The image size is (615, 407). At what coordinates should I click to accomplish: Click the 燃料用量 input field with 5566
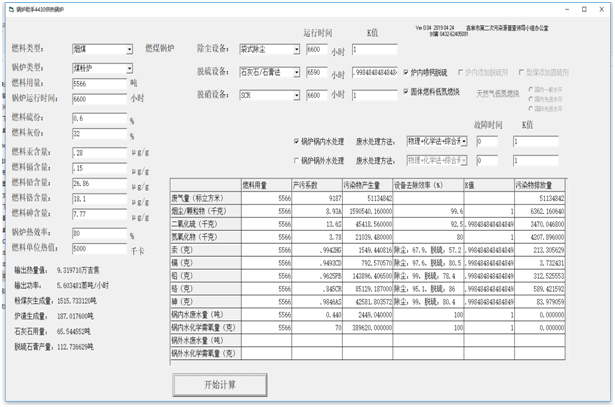coord(100,84)
